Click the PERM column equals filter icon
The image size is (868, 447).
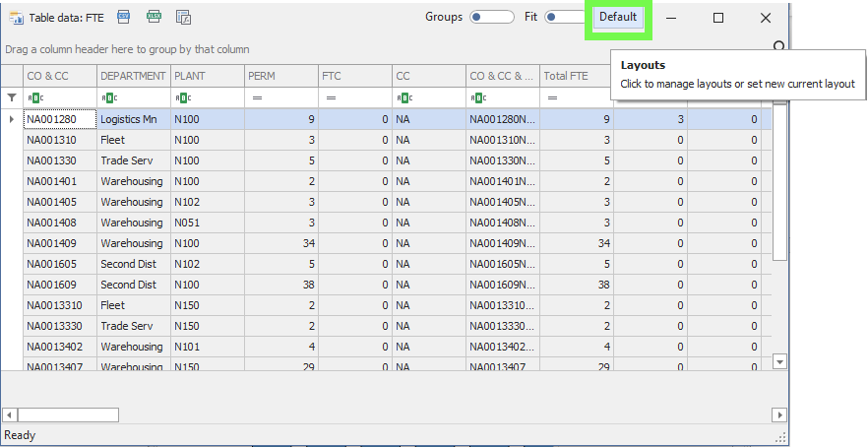257,97
